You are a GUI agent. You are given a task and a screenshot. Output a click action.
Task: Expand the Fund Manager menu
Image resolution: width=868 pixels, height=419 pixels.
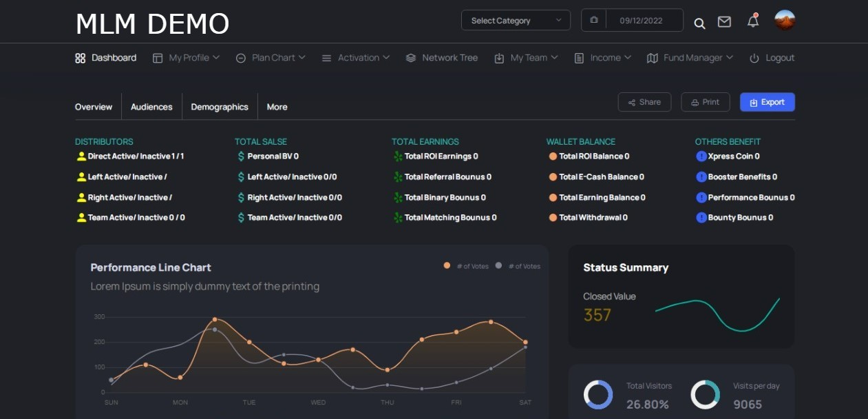(x=690, y=58)
